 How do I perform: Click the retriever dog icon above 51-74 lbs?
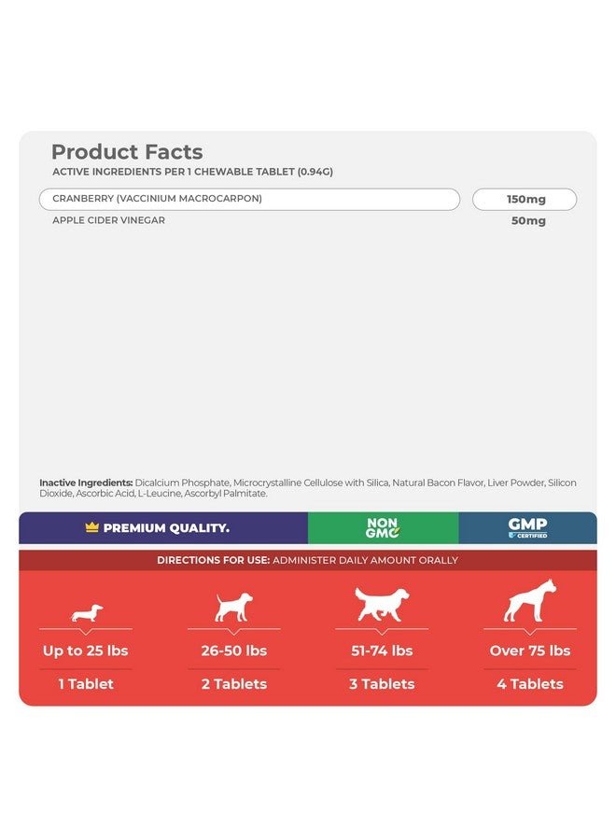point(382,604)
